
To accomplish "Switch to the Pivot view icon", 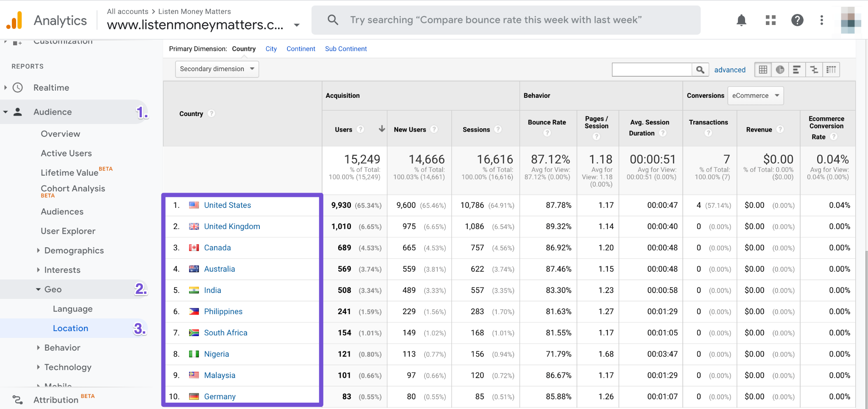I will pos(831,69).
